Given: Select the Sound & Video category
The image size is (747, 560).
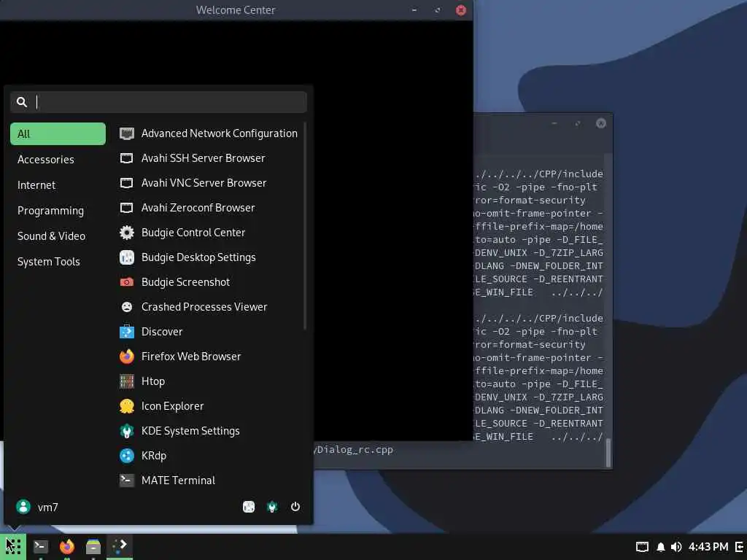Looking at the screenshot, I should pyautogui.click(x=58, y=236).
